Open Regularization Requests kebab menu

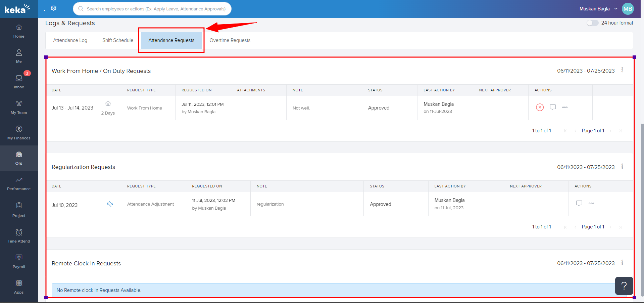tap(623, 166)
